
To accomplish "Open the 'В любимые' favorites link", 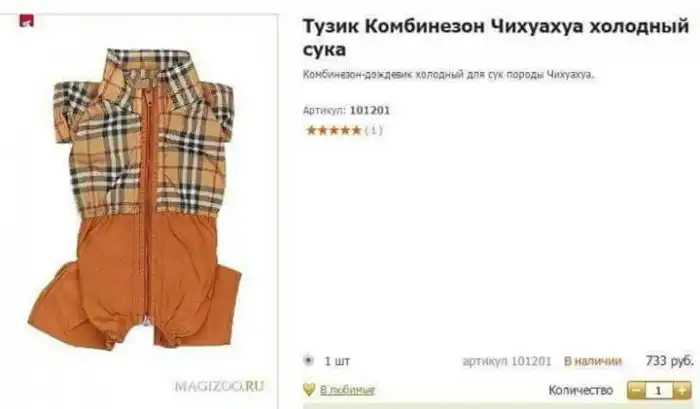I will tap(347, 390).
